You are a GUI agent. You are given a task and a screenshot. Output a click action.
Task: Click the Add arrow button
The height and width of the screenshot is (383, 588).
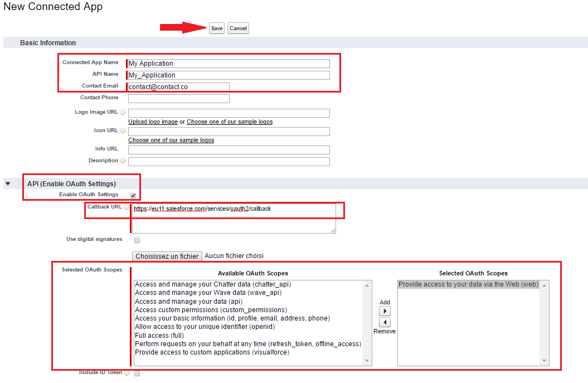click(x=385, y=311)
